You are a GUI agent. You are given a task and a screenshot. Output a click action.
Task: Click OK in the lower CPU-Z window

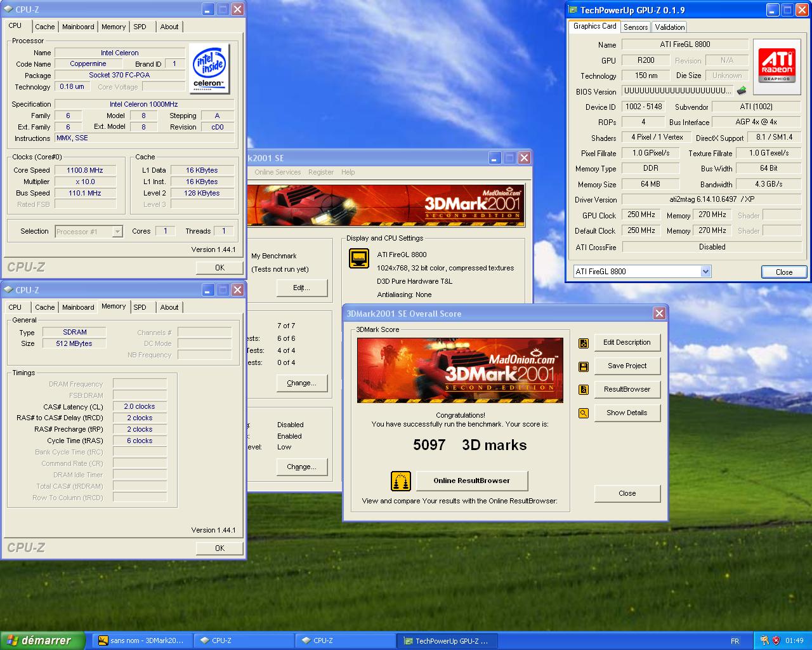click(x=219, y=548)
